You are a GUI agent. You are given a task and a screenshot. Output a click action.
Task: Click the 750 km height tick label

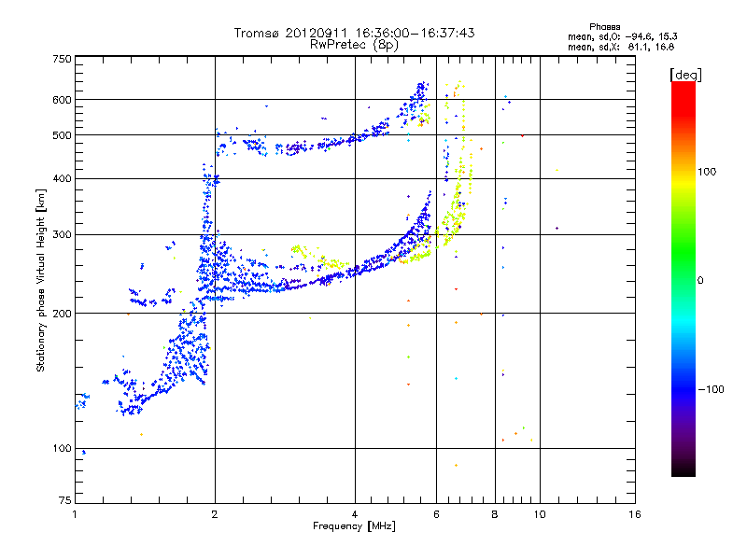(x=62, y=59)
